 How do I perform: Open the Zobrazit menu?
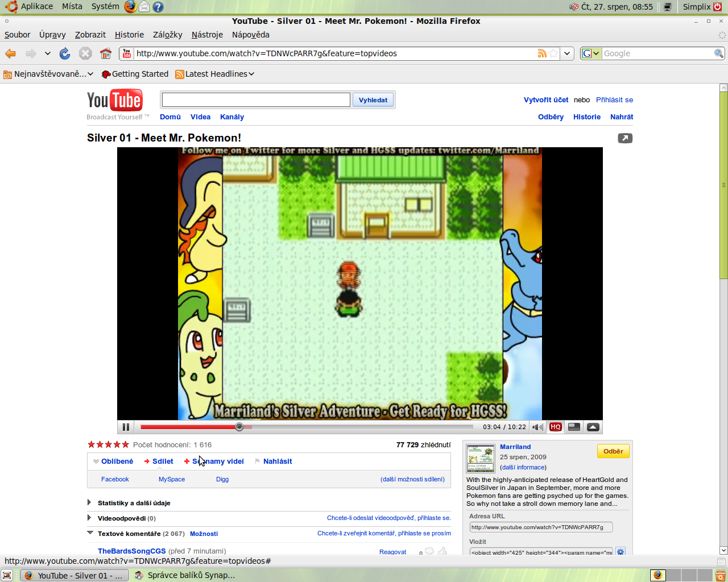coord(90,35)
